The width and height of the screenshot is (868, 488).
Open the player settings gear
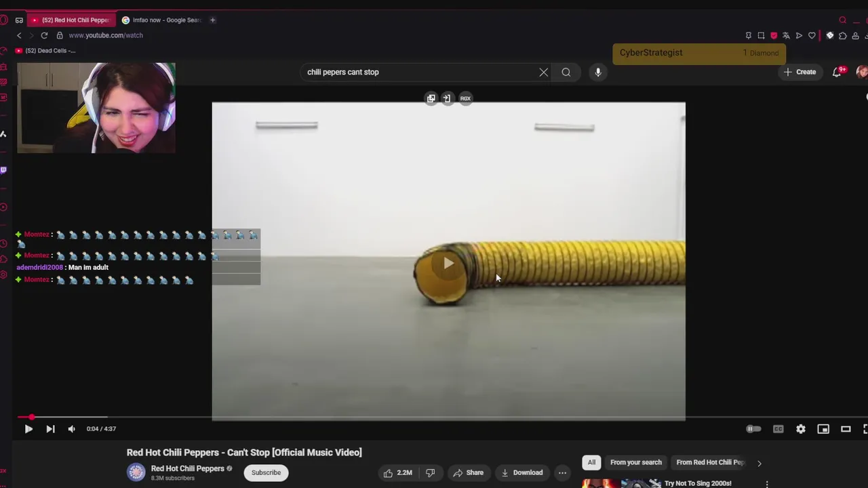[x=801, y=429]
